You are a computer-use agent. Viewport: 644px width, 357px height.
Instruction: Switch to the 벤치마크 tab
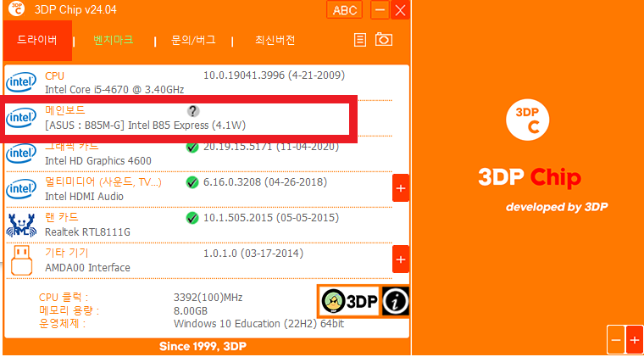click(x=114, y=40)
